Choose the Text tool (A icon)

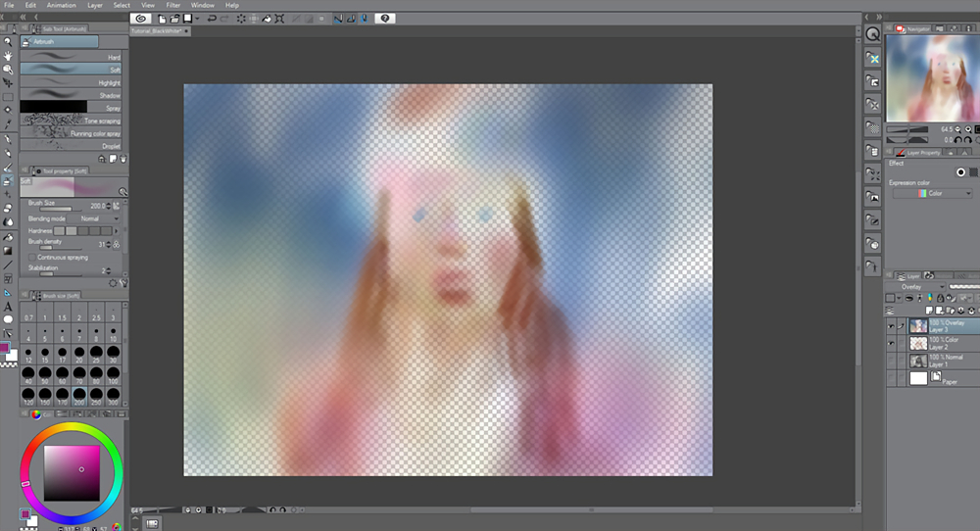pyautogui.click(x=8, y=307)
